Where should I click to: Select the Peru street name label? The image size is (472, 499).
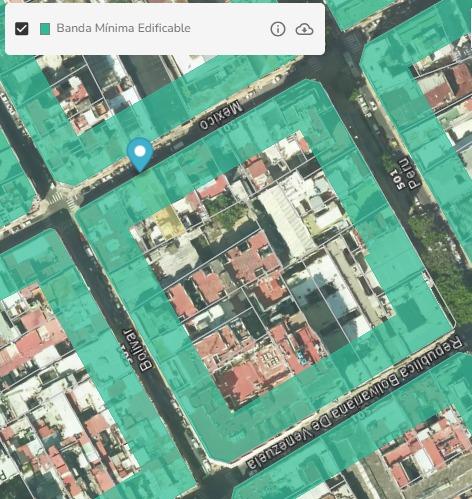[409, 174]
